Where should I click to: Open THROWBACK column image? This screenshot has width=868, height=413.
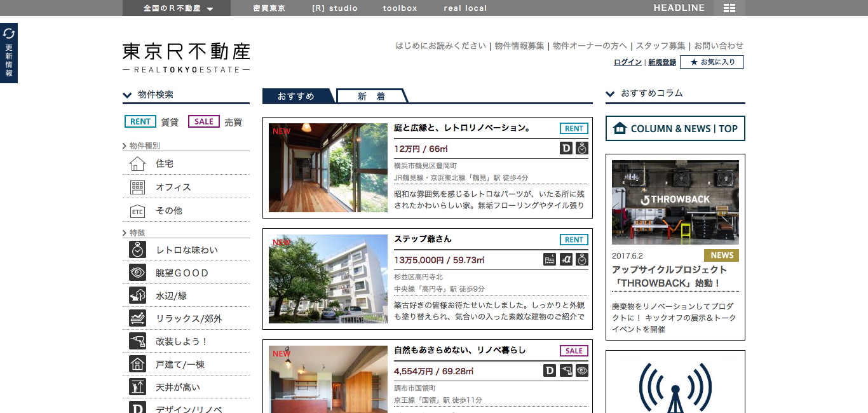(x=675, y=202)
